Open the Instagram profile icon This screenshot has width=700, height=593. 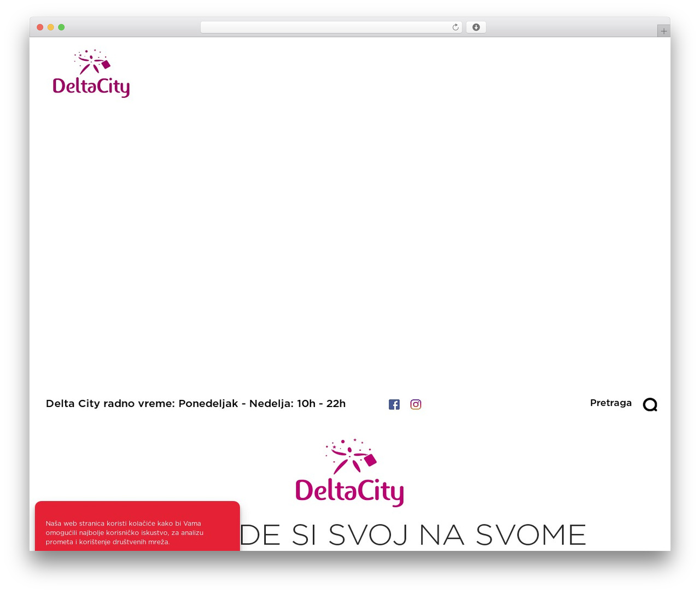pyautogui.click(x=416, y=404)
